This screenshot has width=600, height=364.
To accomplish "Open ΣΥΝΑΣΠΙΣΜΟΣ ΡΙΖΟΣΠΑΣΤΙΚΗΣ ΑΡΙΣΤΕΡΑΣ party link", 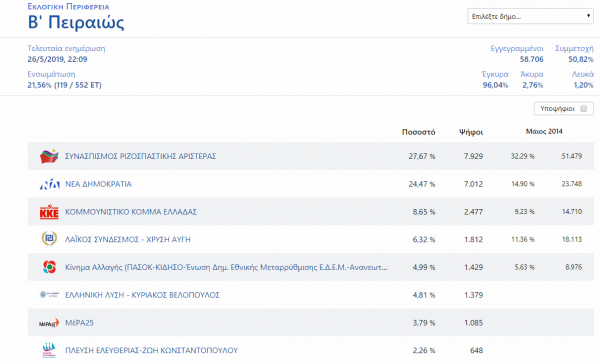I will click(x=140, y=156).
